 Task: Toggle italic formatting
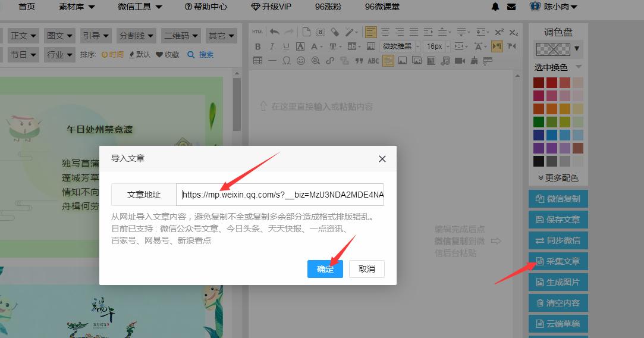[x=272, y=46]
